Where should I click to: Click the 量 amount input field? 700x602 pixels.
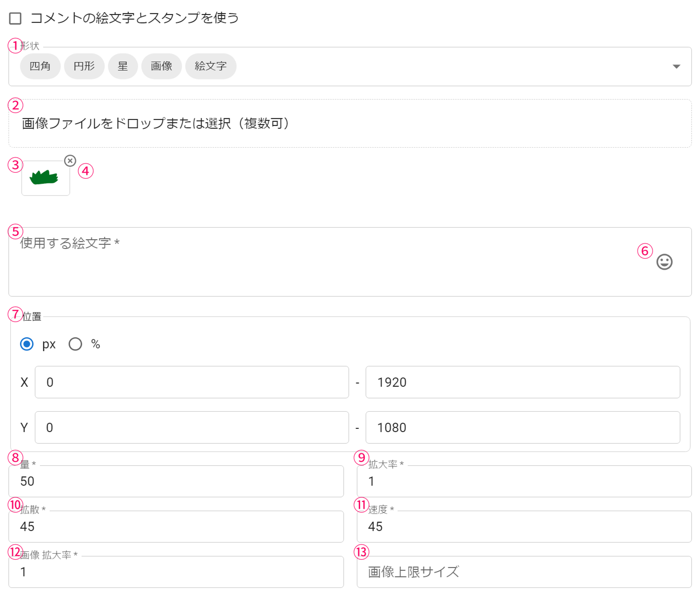pyautogui.click(x=176, y=481)
